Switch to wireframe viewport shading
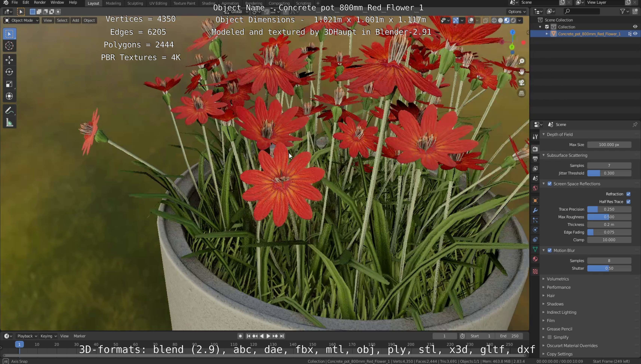 (x=494, y=21)
